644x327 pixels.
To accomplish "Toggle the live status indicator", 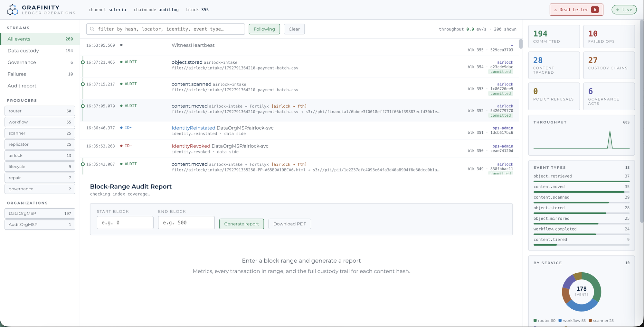I will (x=624, y=10).
